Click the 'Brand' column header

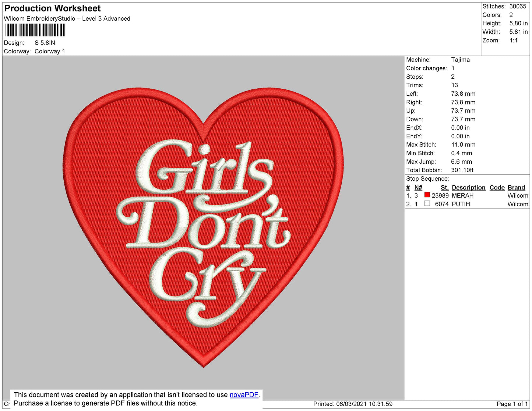pyautogui.click(x=516, y=188)
